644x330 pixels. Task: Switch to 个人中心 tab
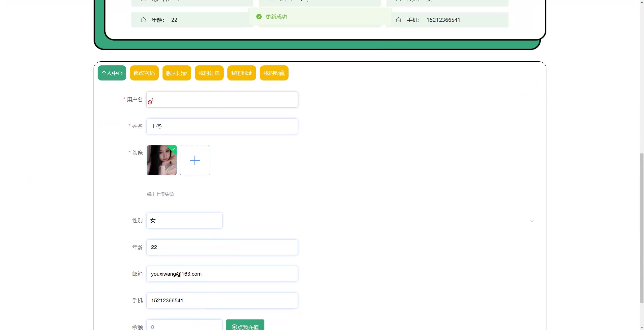point(112,73)
